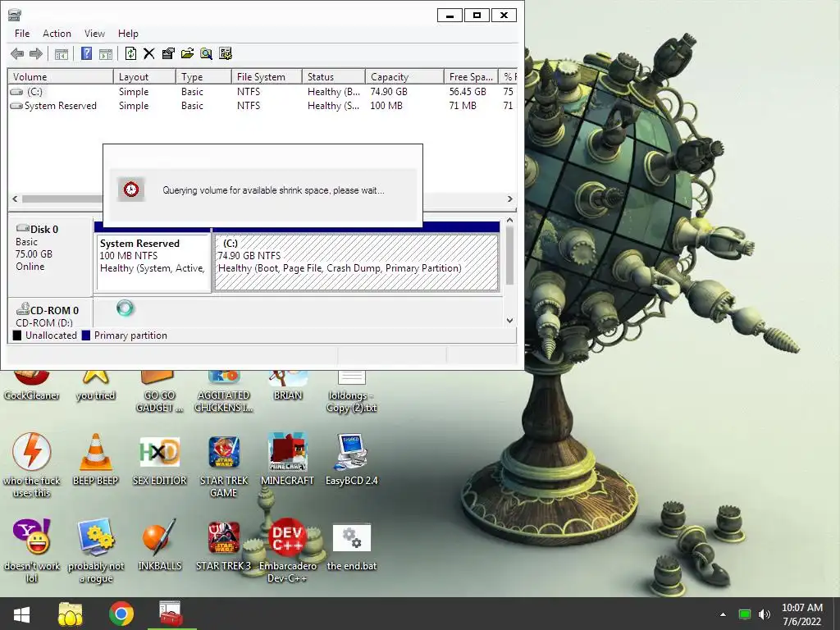Image resolution: width=840 pixels, height=630 pixels.
Task: Select the (C:) volume row in list
Action: pyautogui.click(x=262, y=92)
